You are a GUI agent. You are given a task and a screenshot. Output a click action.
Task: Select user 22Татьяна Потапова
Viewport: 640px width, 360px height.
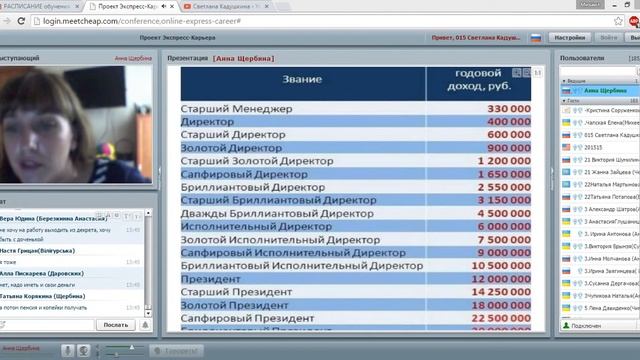pyautogui.click(x=600, y=197)
